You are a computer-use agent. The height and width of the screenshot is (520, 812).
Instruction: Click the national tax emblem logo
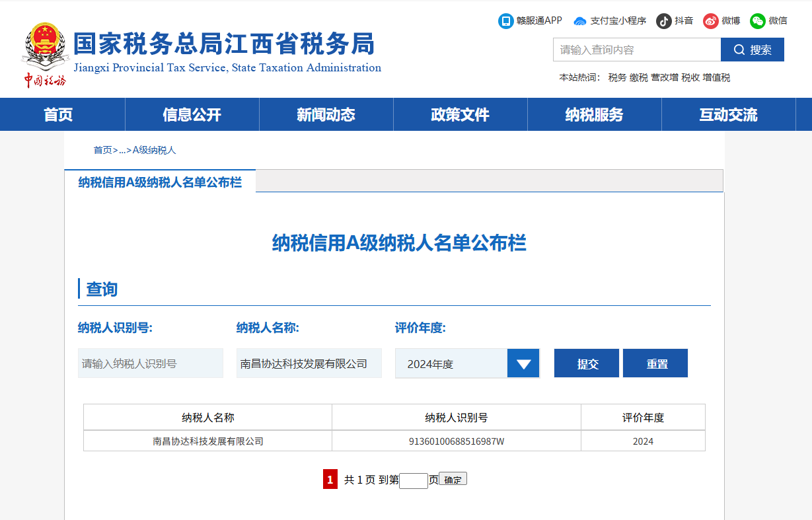click(46, 50)
